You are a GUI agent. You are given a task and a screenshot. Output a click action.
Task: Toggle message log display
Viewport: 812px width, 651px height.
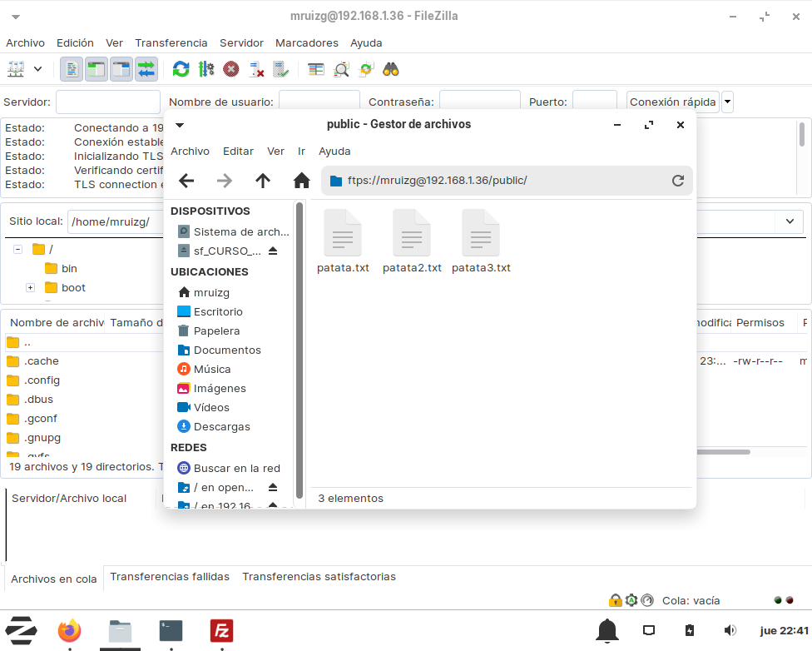[72, 69]
